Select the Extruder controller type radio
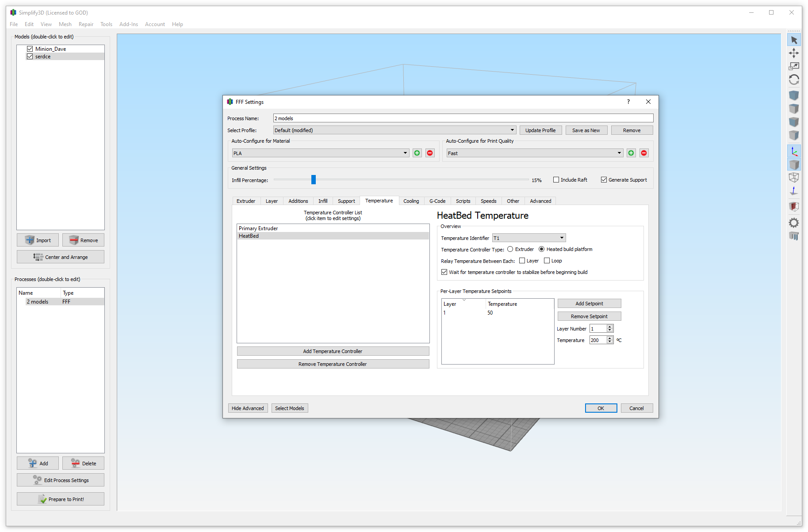Viewport: 808px width, 532px height. click(510, 249)
